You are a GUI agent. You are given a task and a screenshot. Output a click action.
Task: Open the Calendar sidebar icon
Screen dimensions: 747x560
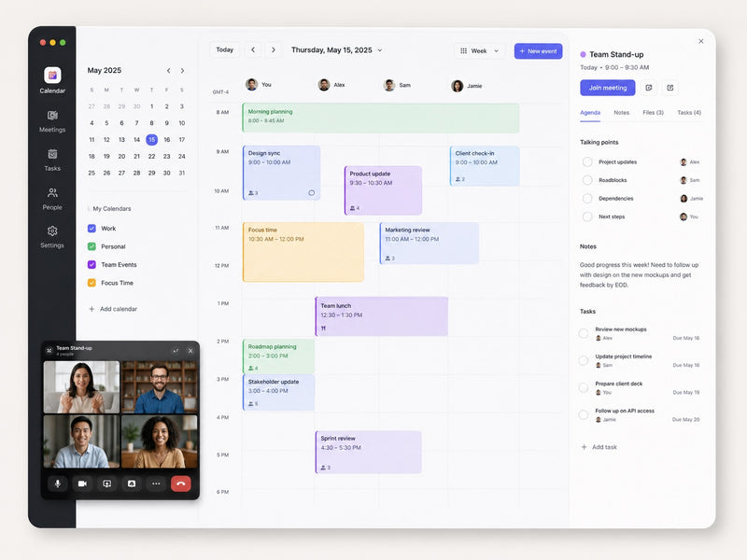click(x=52, y=76)
